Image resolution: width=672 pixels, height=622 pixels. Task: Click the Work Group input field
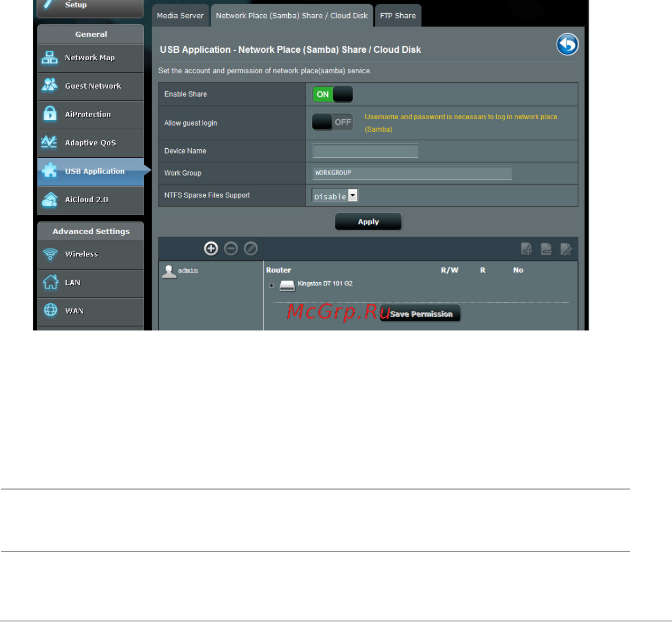[412, 173]
